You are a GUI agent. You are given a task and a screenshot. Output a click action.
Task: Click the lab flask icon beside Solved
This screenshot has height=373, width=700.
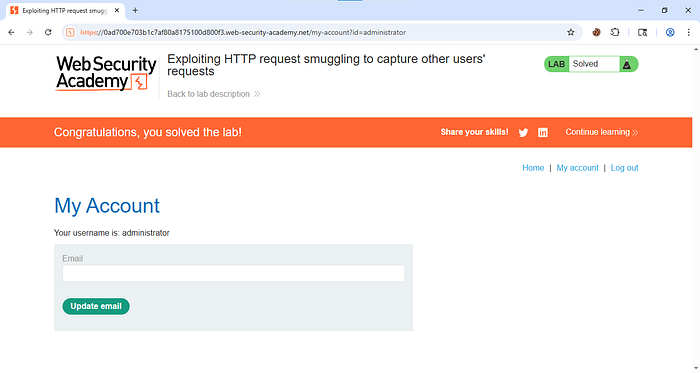click(x=627, y=64)
